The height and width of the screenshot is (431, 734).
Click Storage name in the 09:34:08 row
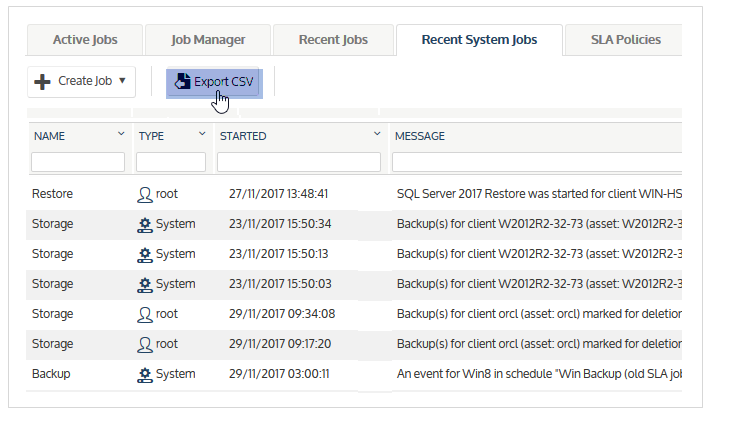pos(52,314)
